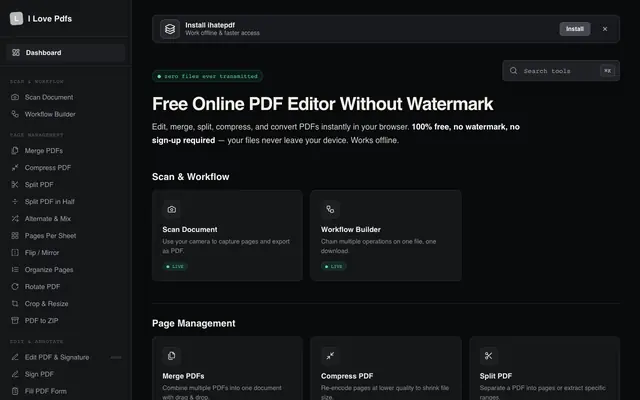Click the Crop & Resize sidebar icon

click(x=15, y=304)
